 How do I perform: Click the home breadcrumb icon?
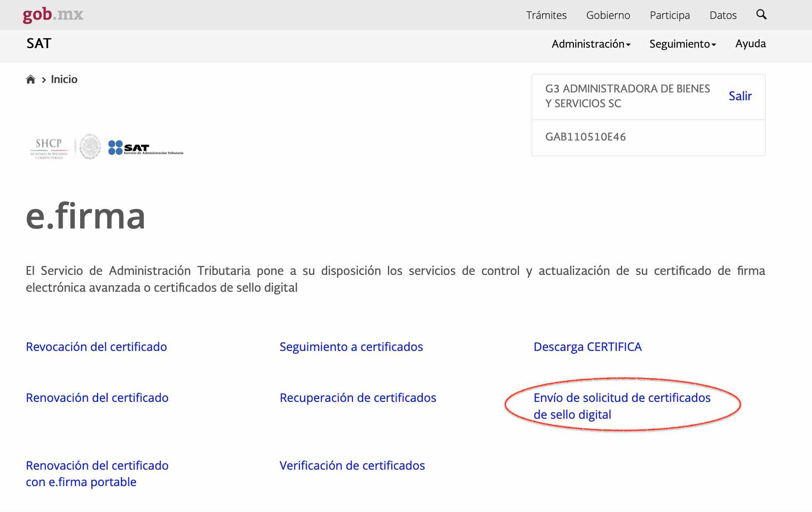(x=30, y=79)
